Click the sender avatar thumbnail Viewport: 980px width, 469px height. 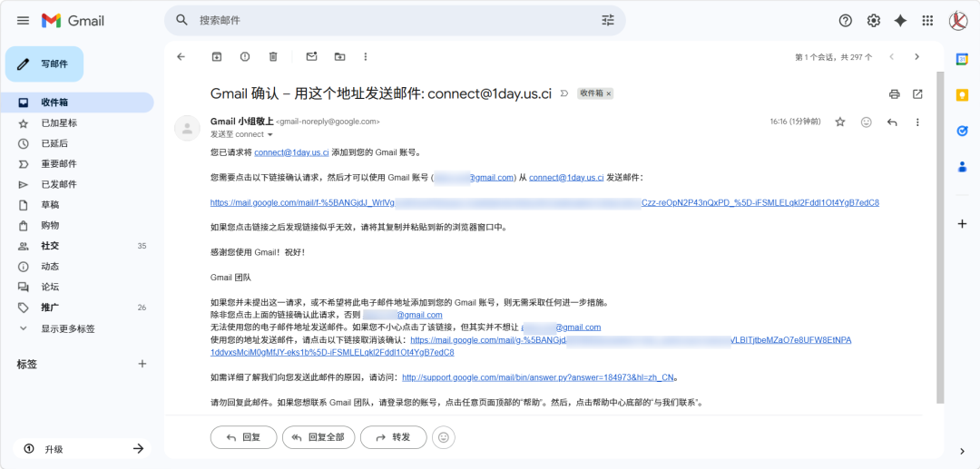187,128
